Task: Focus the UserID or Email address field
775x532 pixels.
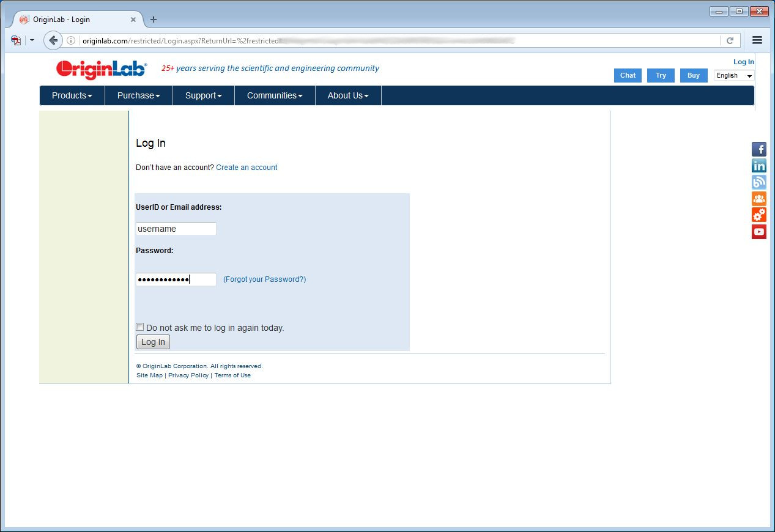Action: [176, 229]
